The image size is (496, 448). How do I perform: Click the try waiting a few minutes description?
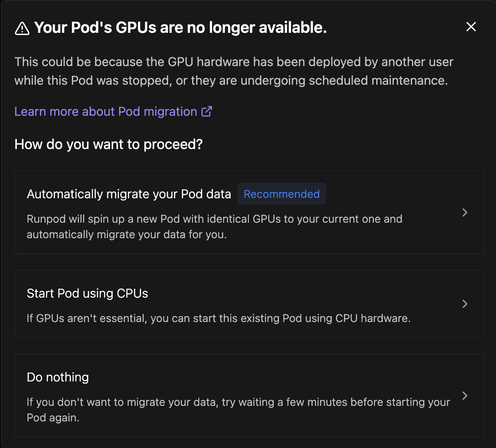click(x=238, y=410)
